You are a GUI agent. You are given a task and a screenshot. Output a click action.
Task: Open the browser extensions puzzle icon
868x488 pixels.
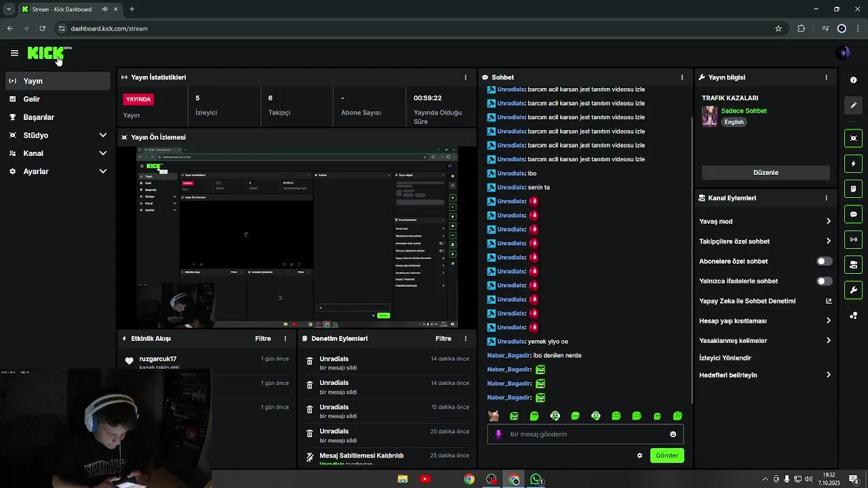pyautogui.click(x=802, y=28)
